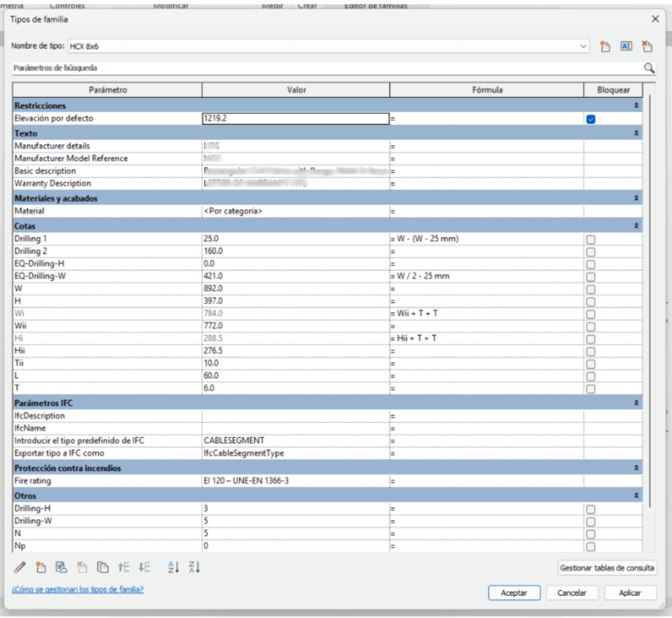
Task: Check the lock box for parameter W
Action: (591, 289)
